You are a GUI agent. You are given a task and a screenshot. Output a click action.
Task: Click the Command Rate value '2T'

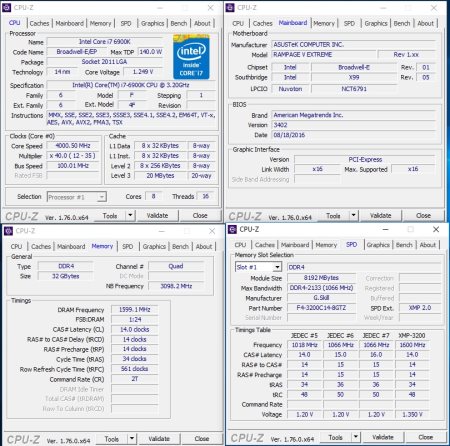(134, 379)
